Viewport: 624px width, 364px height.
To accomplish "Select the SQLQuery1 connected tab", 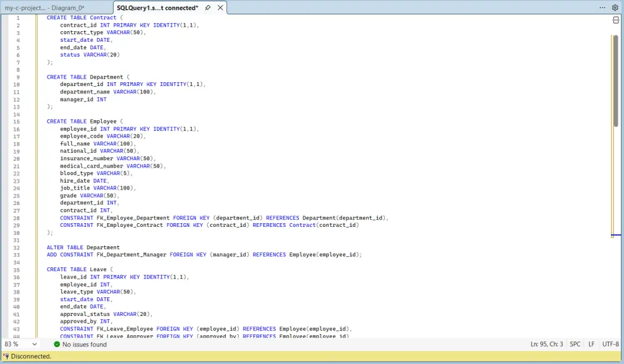I will coord(158,7).
